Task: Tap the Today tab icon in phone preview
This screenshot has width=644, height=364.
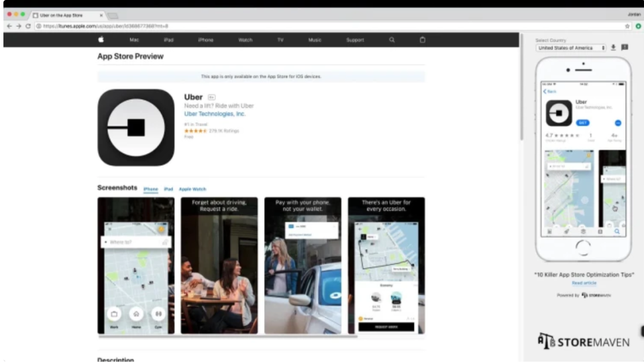Action: tap(549, 232)
